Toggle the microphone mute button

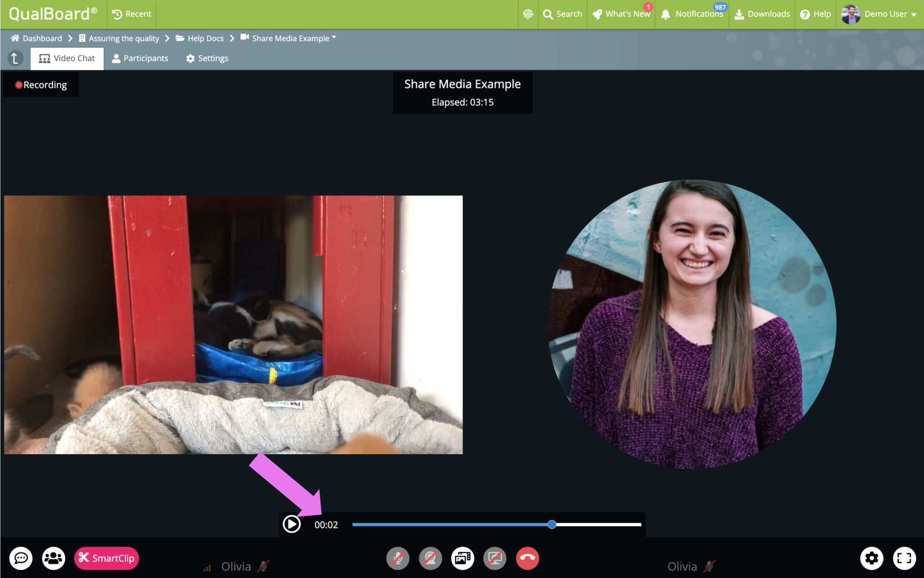tap(398, 558)
